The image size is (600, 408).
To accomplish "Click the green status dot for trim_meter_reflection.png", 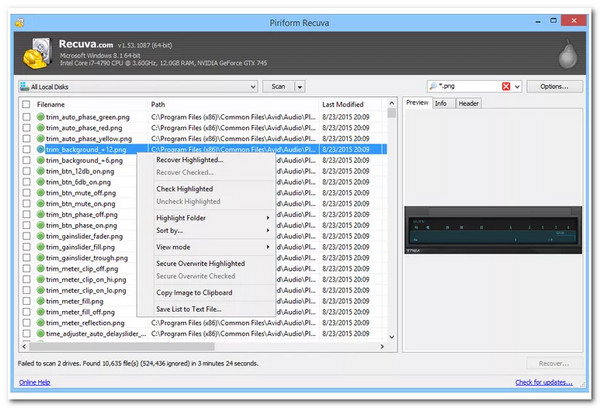I will [41, 323].
